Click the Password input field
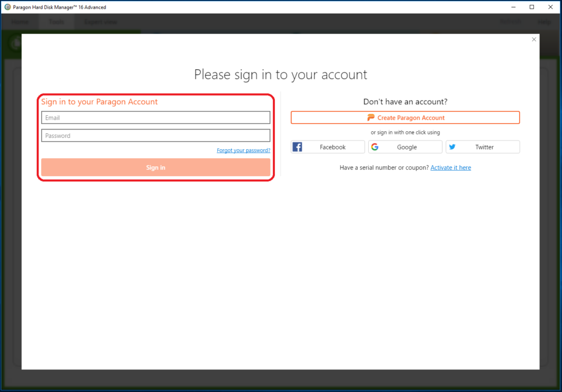Screen dimensions: 562x392 pos(155,135)
